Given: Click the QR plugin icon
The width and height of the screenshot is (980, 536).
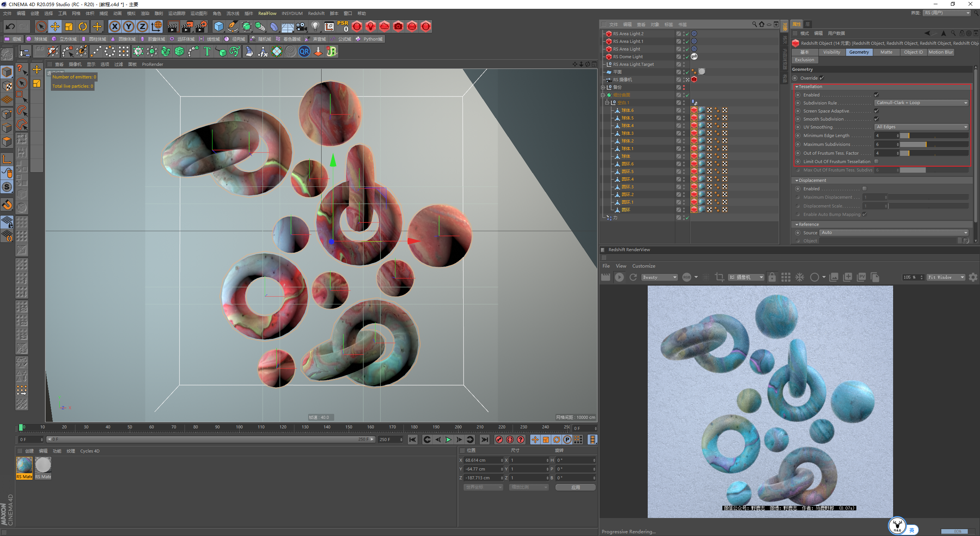Looking at the screenshot, I should click(x=304, y=51).
